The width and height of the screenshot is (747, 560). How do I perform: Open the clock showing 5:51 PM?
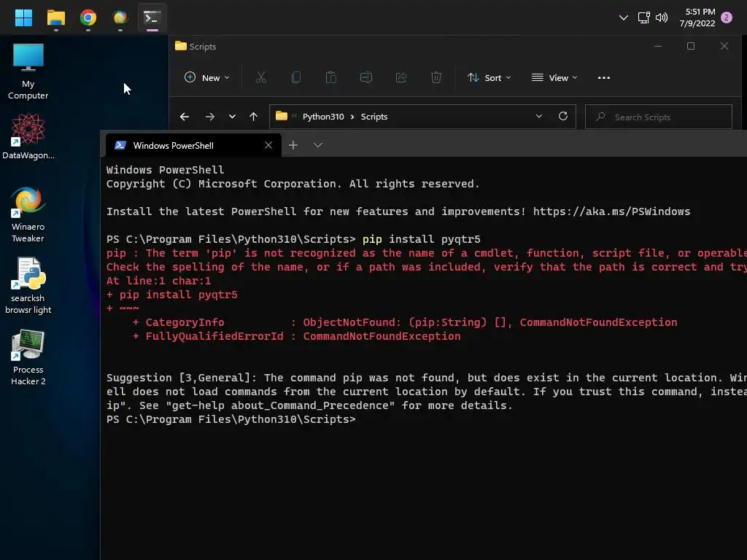697,17
